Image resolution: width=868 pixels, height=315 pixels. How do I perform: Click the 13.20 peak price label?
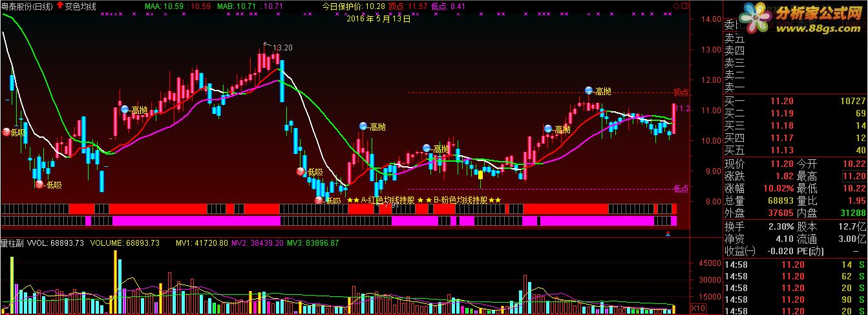point(282,47)
